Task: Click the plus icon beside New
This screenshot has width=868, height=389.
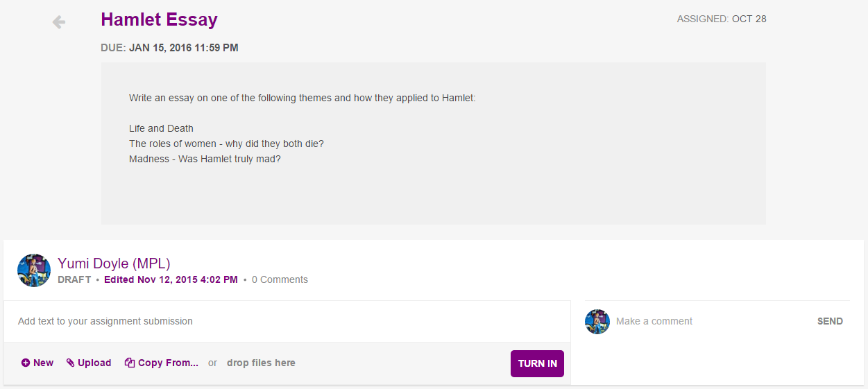Action: [26, 363]
